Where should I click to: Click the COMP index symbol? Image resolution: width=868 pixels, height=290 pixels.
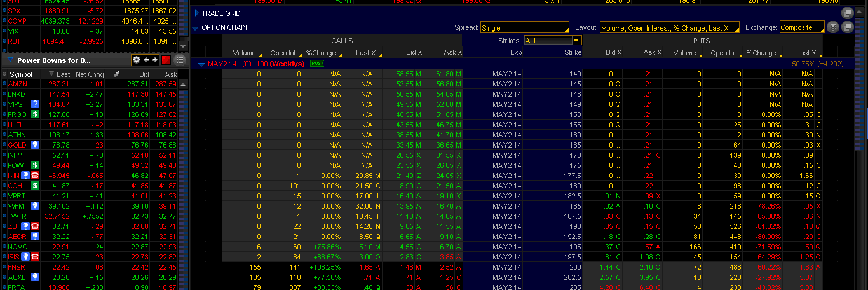(17, 21)
